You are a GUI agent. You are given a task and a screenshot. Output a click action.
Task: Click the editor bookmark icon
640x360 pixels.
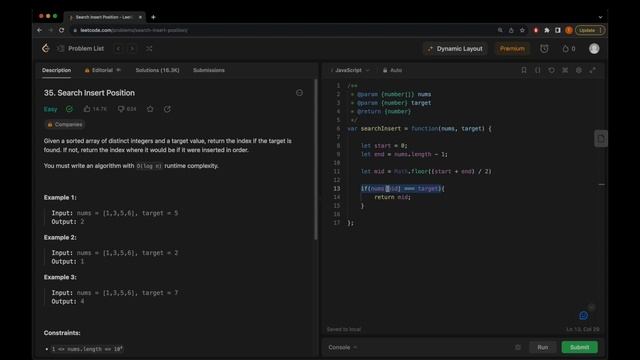coord(524,70)
